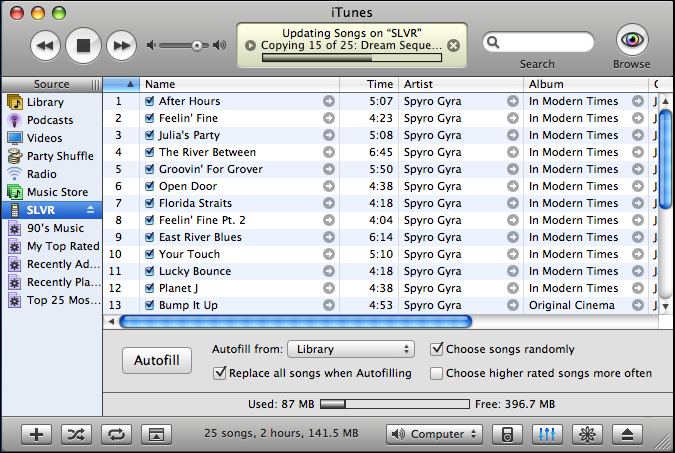Enable Choose higher rated songs more often
The width and height of the screenshot is (675, 453).
click(x=437, y=373)
